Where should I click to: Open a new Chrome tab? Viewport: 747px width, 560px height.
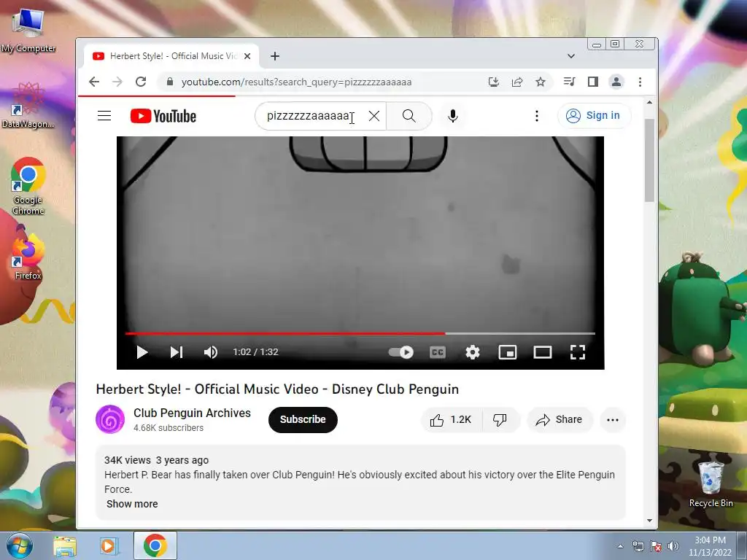pyautogui.click(x=275, y=56)
